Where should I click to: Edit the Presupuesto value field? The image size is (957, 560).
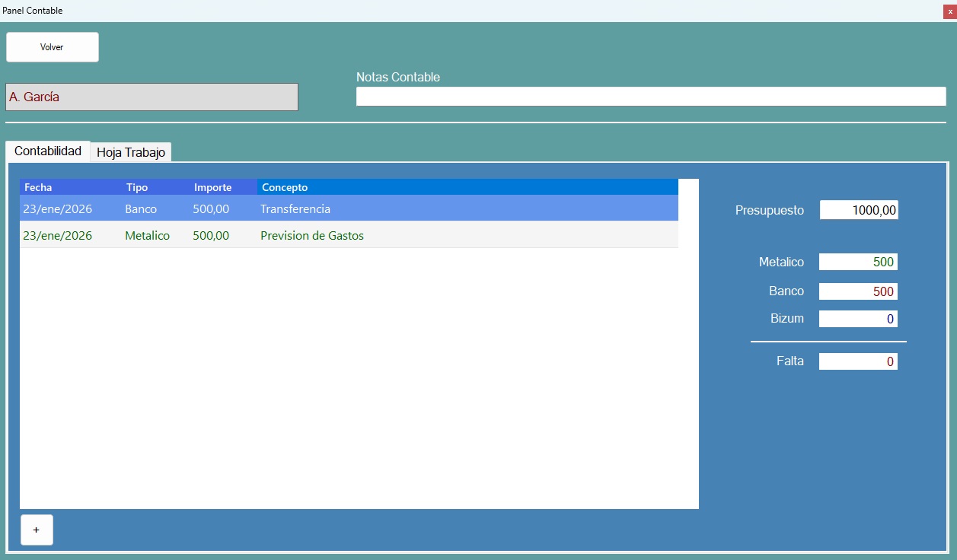click(858, 210)
